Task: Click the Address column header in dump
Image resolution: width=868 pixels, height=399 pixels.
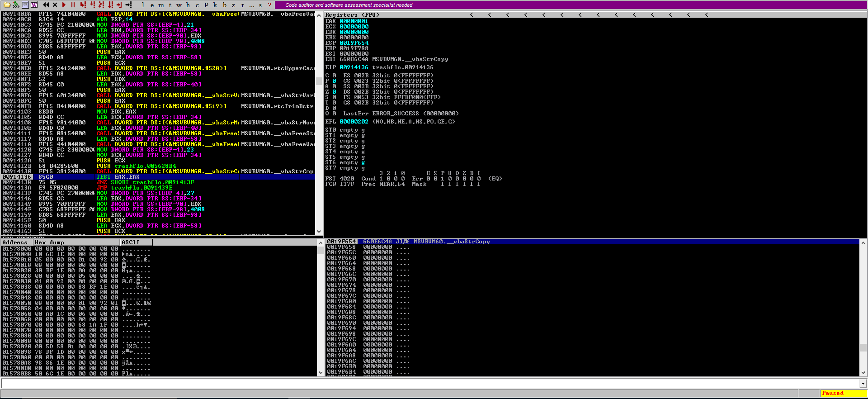Action: coord(17,242)
